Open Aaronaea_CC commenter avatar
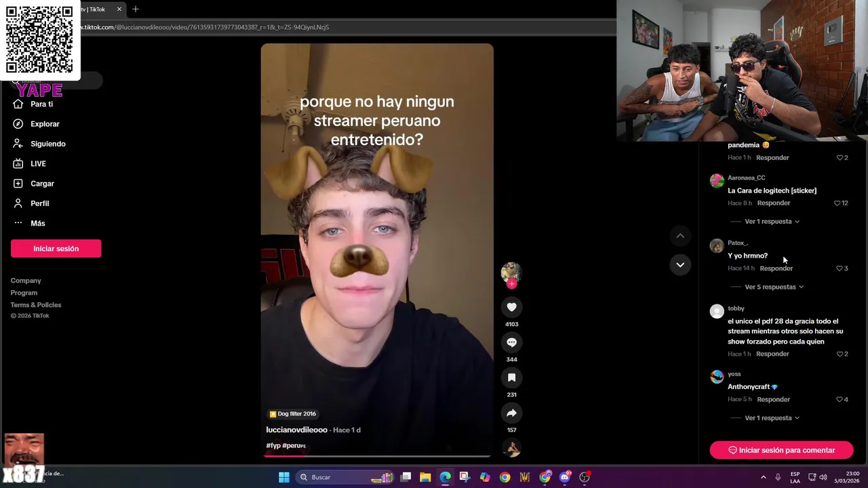Image resolution: width=868 pixels, height=488 pixels. pyautogui.click(x=717, y=180)
